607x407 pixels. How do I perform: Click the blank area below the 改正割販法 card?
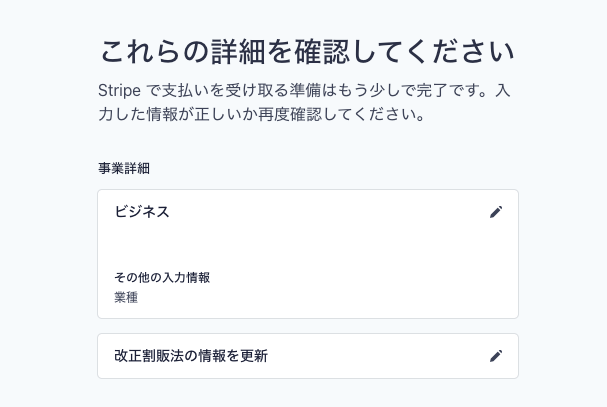307,393
